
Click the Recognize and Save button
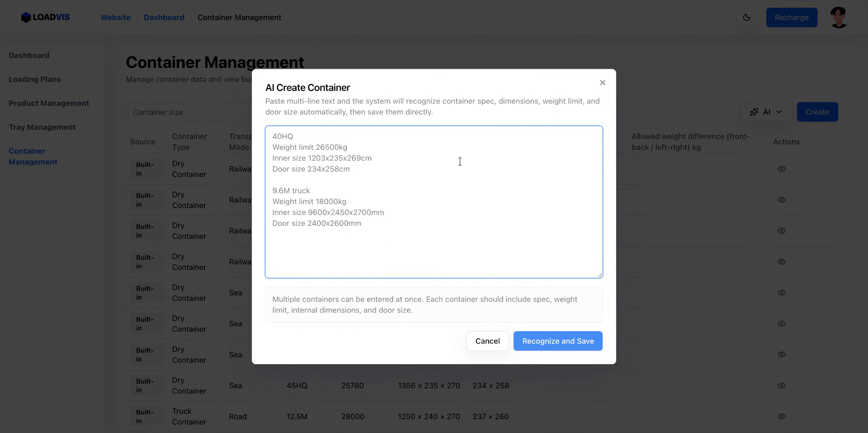coord(557,341)
